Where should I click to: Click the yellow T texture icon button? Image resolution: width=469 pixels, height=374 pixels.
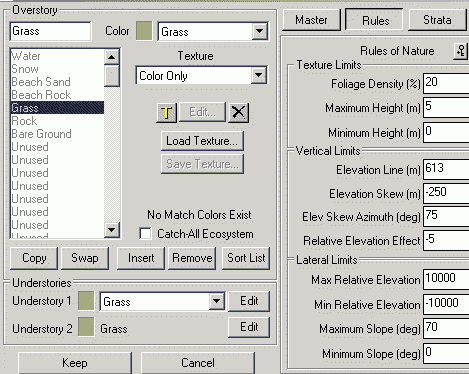[x=166, y=113]
